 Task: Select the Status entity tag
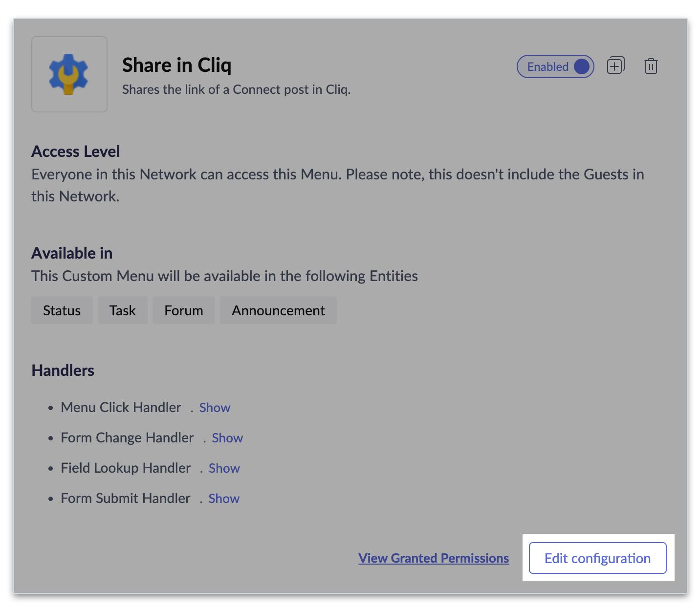[62, 310]
